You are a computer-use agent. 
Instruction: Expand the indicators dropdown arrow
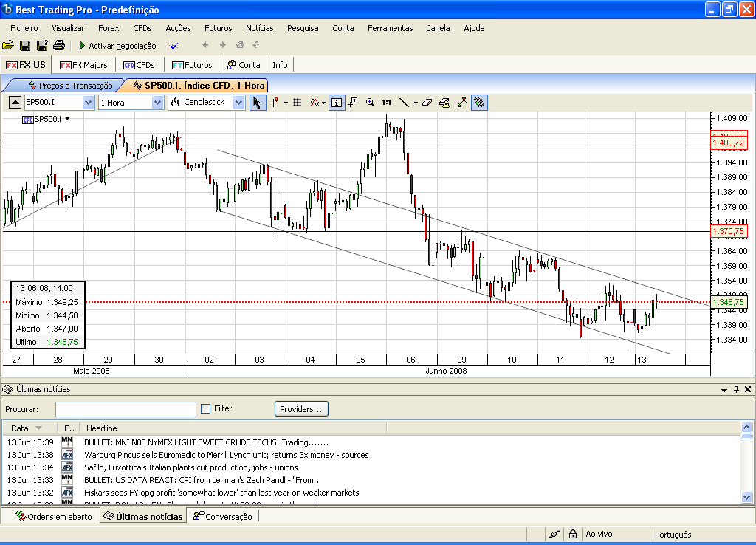point(323,103)
